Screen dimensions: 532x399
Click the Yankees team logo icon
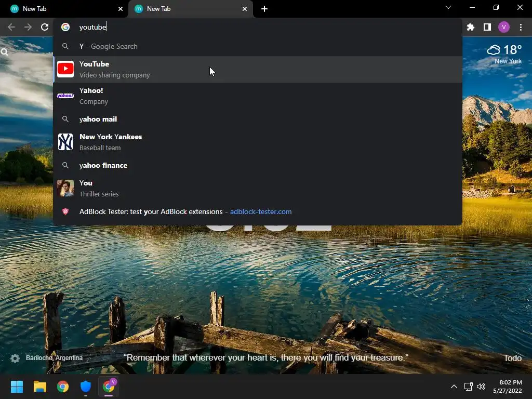click(65, 142)
